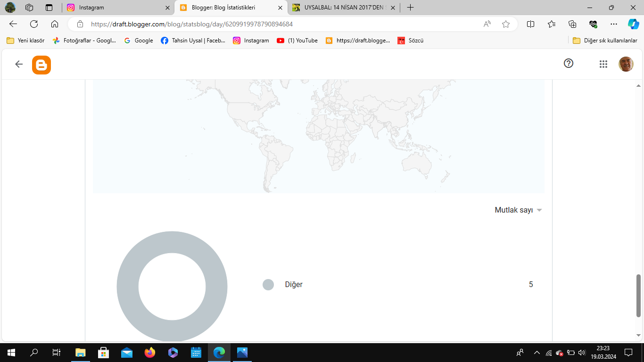This screenshot has width=644, height=362.
Task: Switch to Blogger: Blog İstatistikleri tab
Action: click(x=231, y=8)
